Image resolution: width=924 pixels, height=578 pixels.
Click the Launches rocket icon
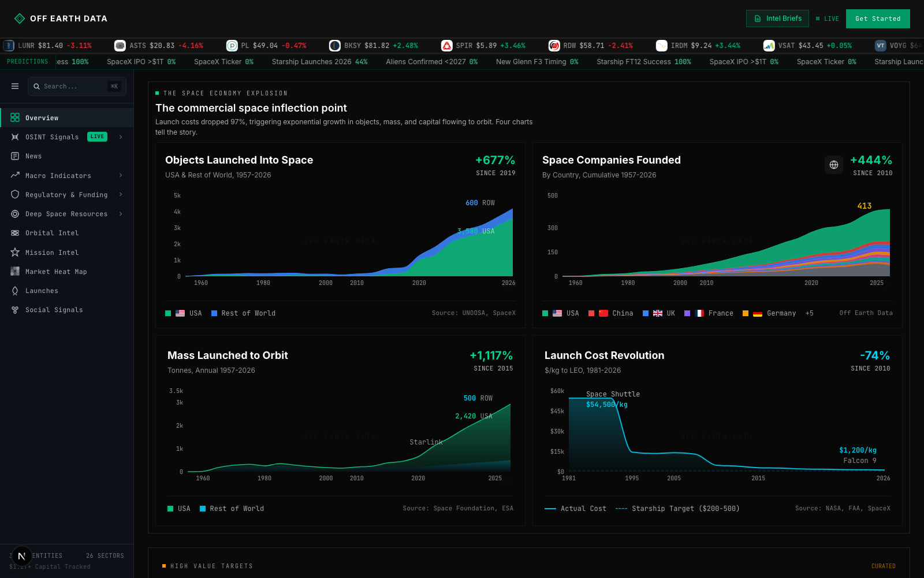click(15, 291)
